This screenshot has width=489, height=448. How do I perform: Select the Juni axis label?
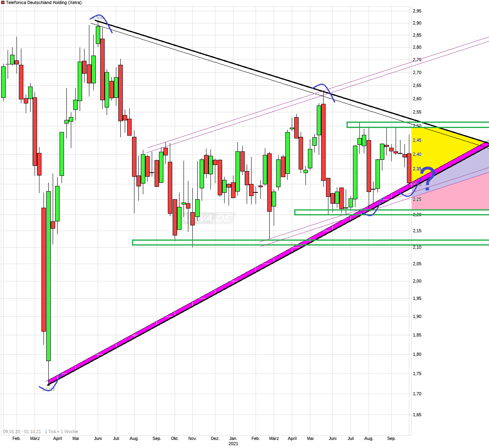pos(98,438)
